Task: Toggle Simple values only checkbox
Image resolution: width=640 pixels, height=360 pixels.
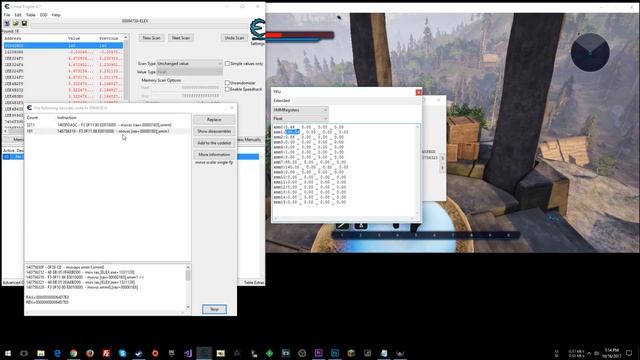Action: (x=227, y=64)
